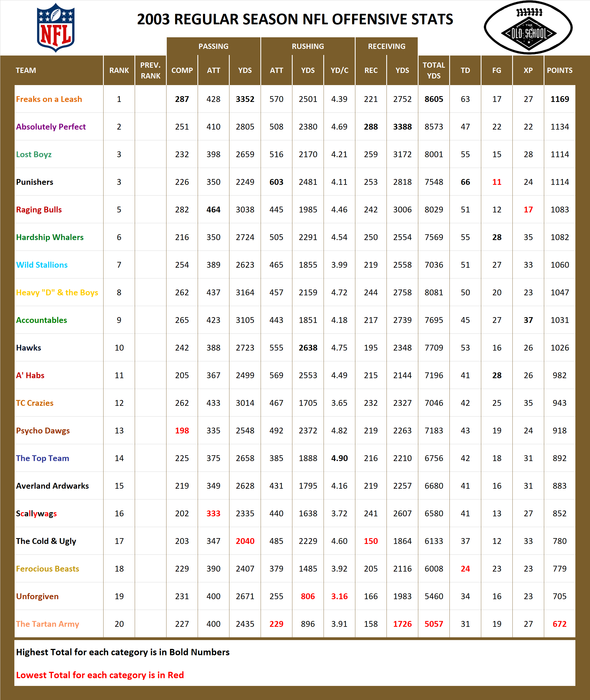Click the Old School league logo
Viewport: 590px width, 700px height.
click(528, 27)
